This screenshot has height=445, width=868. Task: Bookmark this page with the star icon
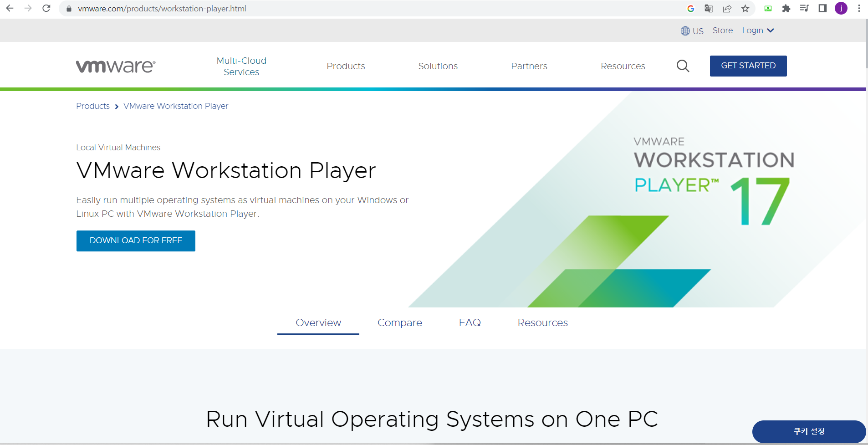click(x=745, y=8)
